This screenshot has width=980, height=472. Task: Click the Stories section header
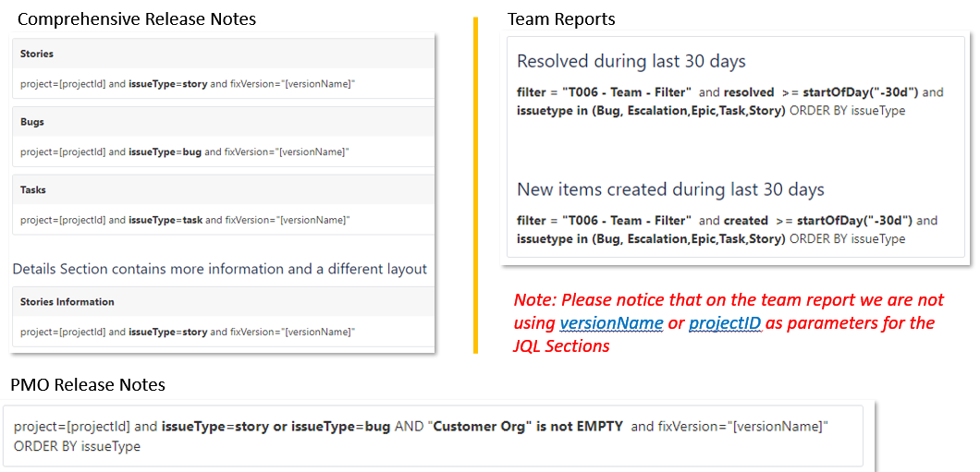[x=223, y=54]
